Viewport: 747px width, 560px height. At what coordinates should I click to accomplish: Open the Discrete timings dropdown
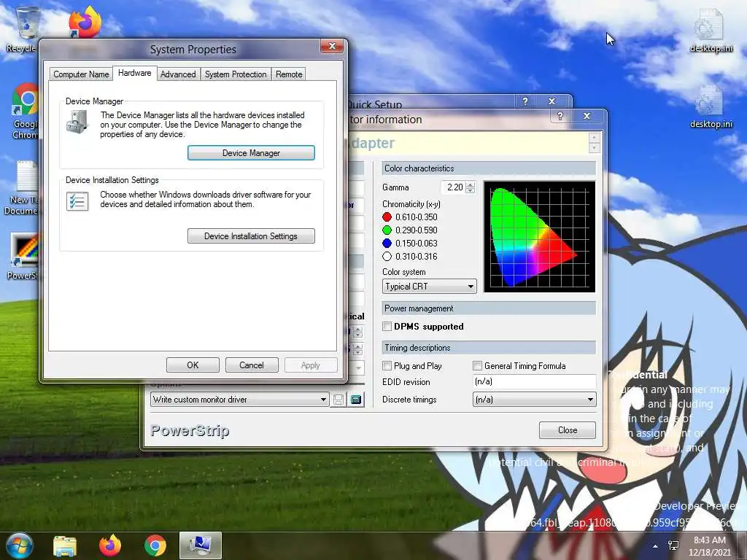point(534,400)
